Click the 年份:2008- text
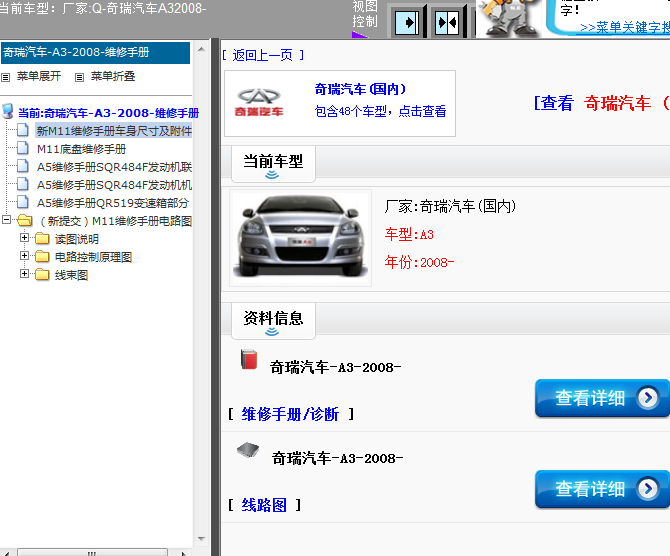The height and width of the screenshot is (556, 670). pyautogui.click(x=419, y=262)
